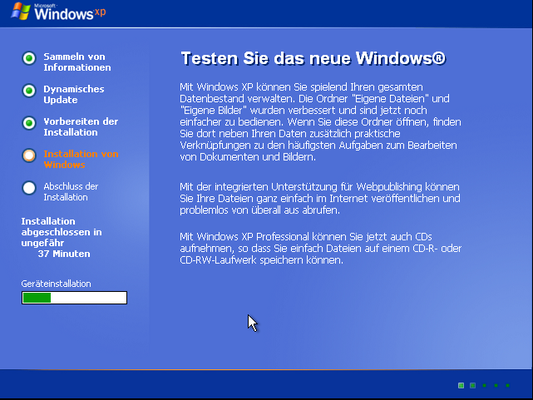Click the heading Testen Sie das neue Windows
Viewport: 533px width, 400px height.
point(313,58)
